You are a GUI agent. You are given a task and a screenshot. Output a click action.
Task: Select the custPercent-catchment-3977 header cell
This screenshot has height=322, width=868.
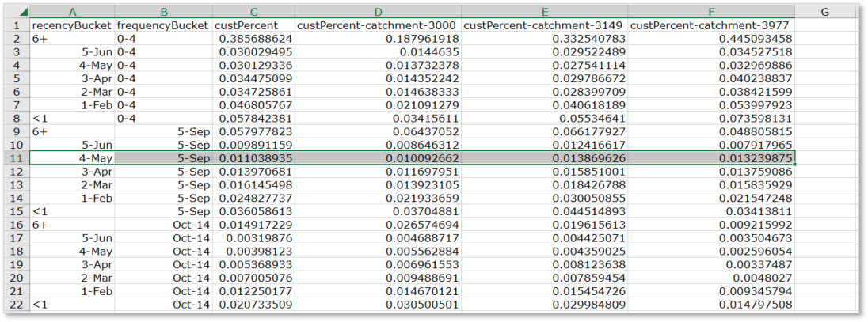(711, 25)
